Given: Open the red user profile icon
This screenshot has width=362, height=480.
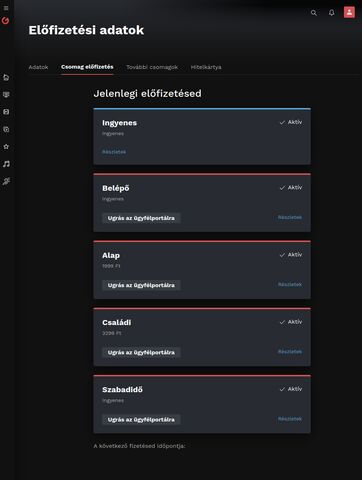Looking at the screenshot, I should point(349,12).
